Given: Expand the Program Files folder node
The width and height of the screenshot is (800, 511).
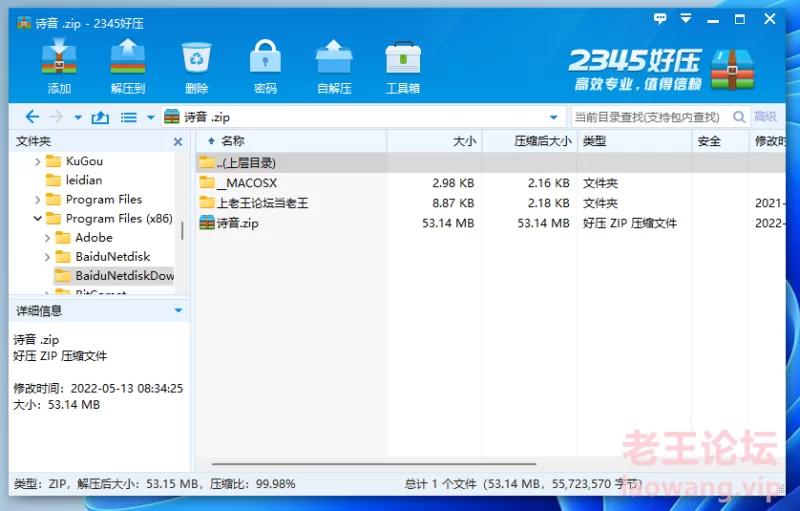Looking at the screenshot, I should [37, 200].
